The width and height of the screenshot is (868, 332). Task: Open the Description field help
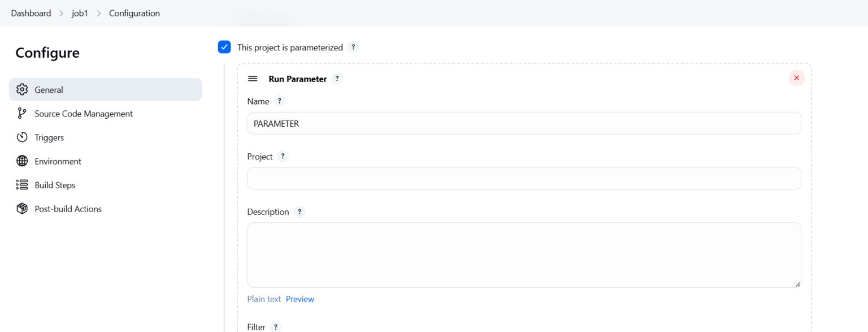(300, 212)
